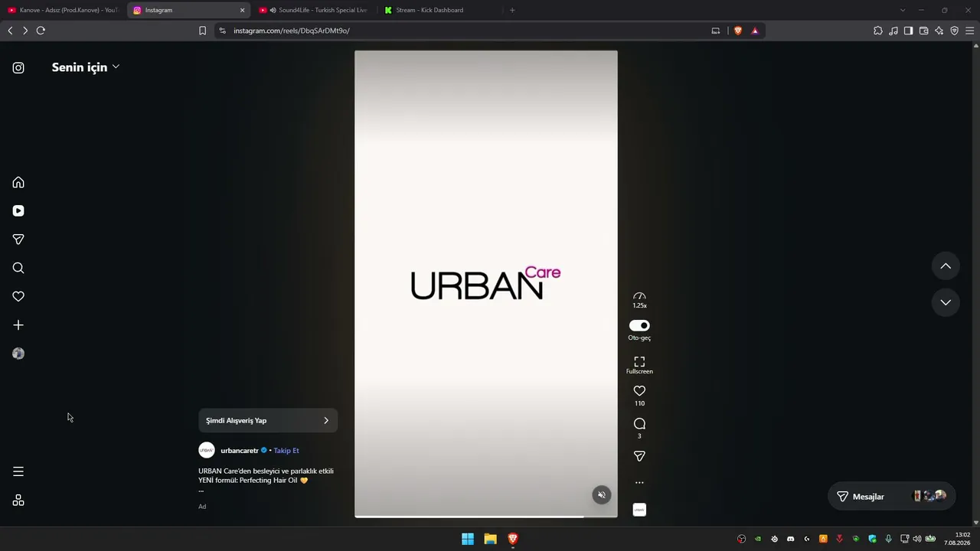This screenshot has width=980, height=551.
Task: Open the Extensions puzzle icon
Action: (878, 31)
